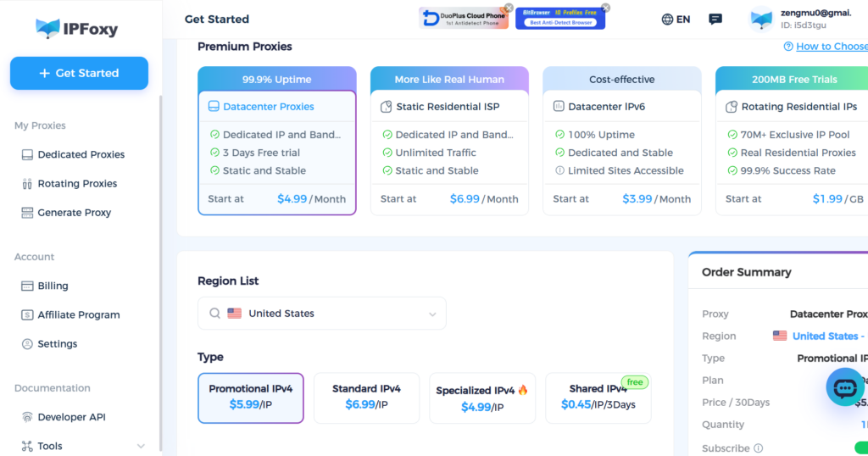Click the user avatar icon
This screenshot has width=868, height=456.
click(x=761, y=19)
